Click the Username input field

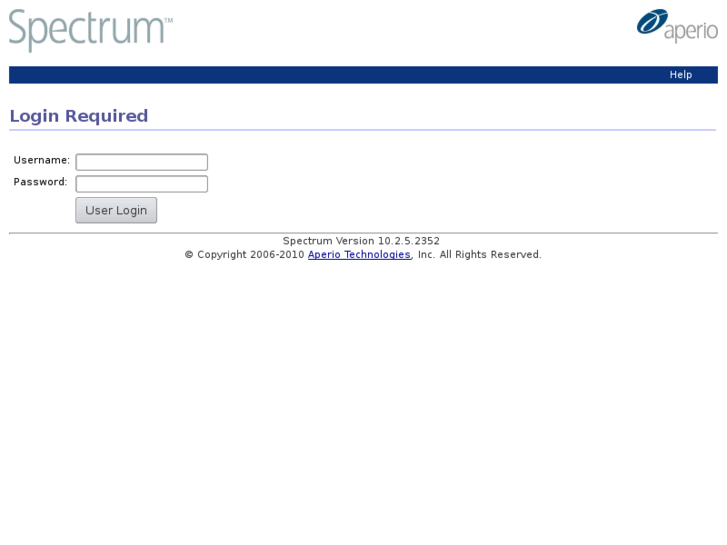click(141, 162)
